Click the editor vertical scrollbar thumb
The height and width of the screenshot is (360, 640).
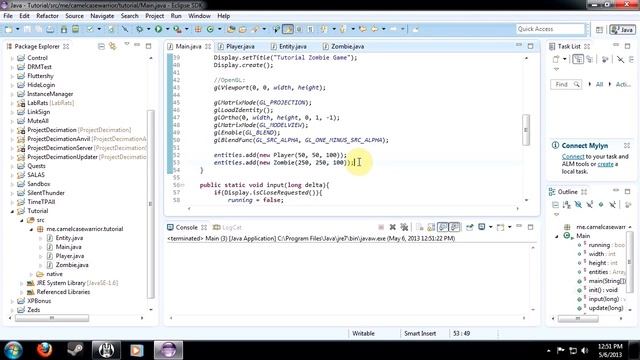[x=526, y=130]
